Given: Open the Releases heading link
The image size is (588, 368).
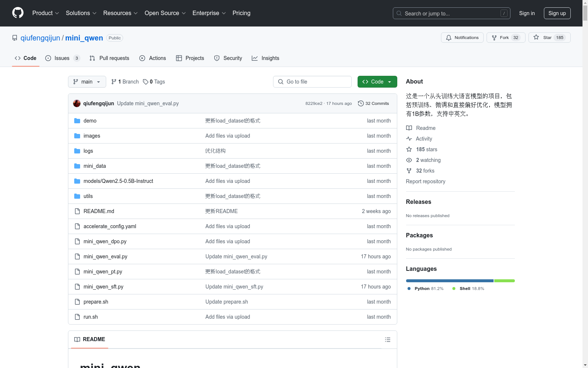Looking at the screenshot, I should click(x=419, y=202).
